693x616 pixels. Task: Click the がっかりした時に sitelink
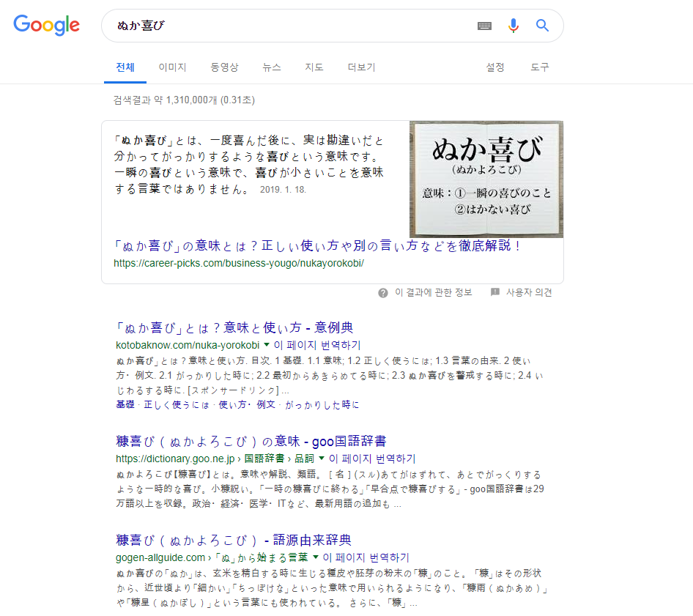[322, 404]
